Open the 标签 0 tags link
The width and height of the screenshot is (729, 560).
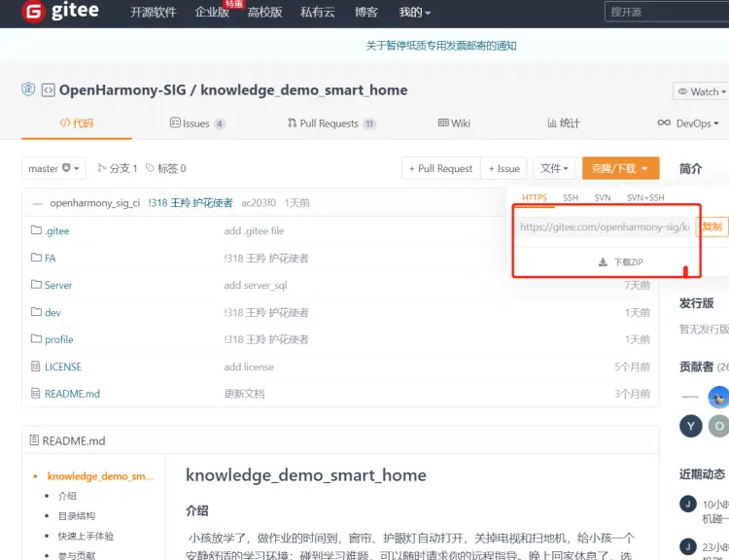point(166,168)
